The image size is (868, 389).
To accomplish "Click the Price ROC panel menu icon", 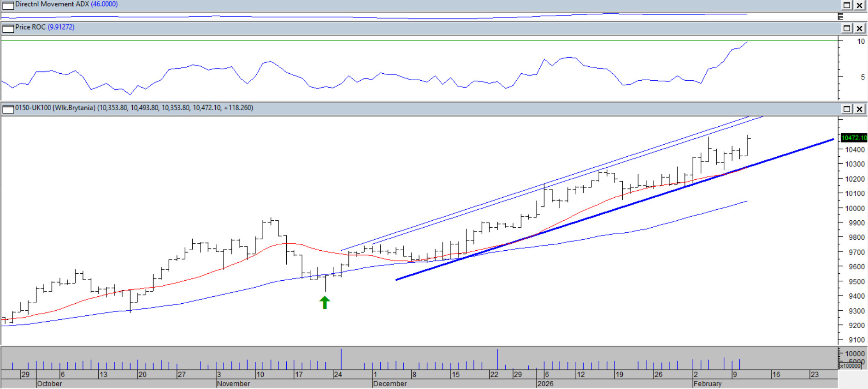I will [x=8, y=29].
